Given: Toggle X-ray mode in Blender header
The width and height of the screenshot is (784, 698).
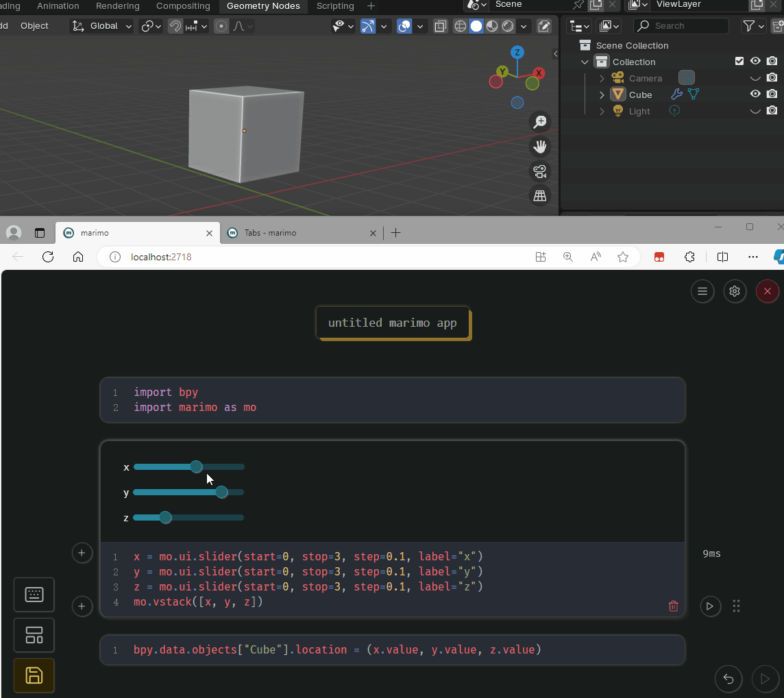Looking at the screenshot, I should point(440,26).
